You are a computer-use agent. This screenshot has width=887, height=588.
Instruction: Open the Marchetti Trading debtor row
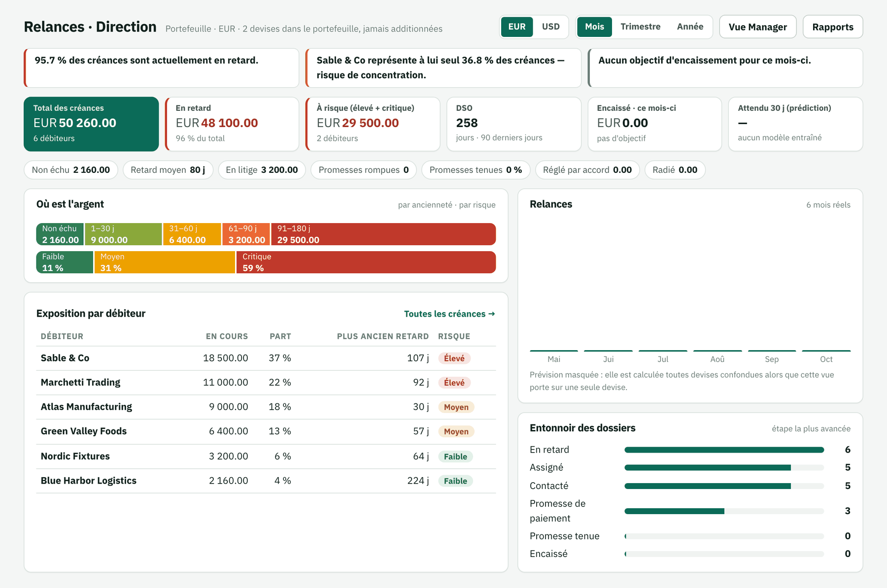pos(266,383)
